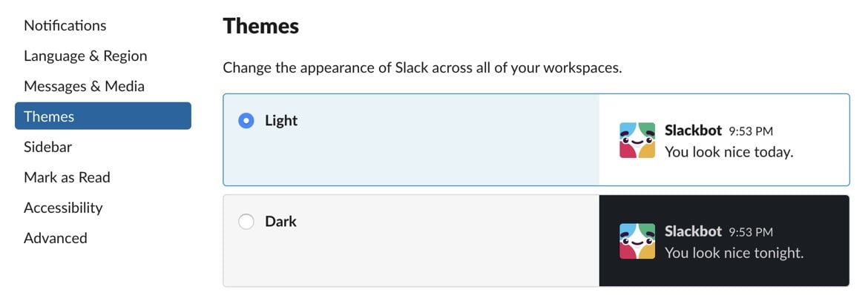The width and height of the screenshot is (868, 307).
Task: Go to Messages & Media settings
Action: coord(84,86)
